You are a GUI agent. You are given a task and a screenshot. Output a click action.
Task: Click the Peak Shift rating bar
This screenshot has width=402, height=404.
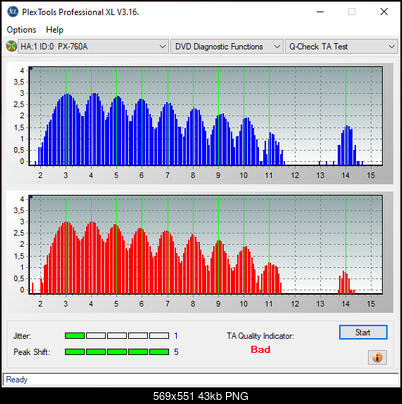click(117, 352)
